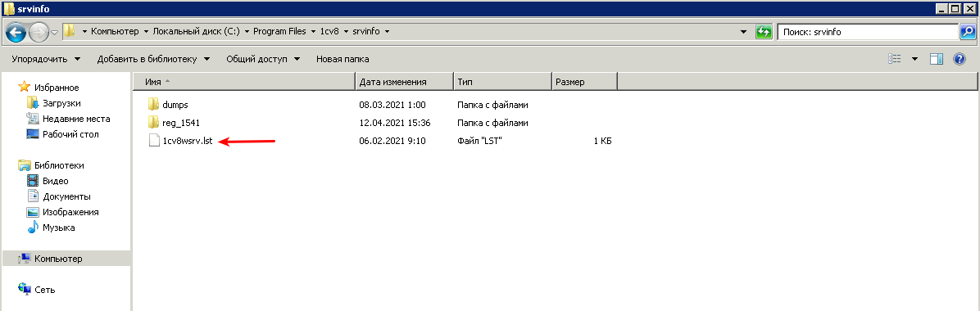
Task: Open the Упорядочить menu
Action: click(46, 59)
